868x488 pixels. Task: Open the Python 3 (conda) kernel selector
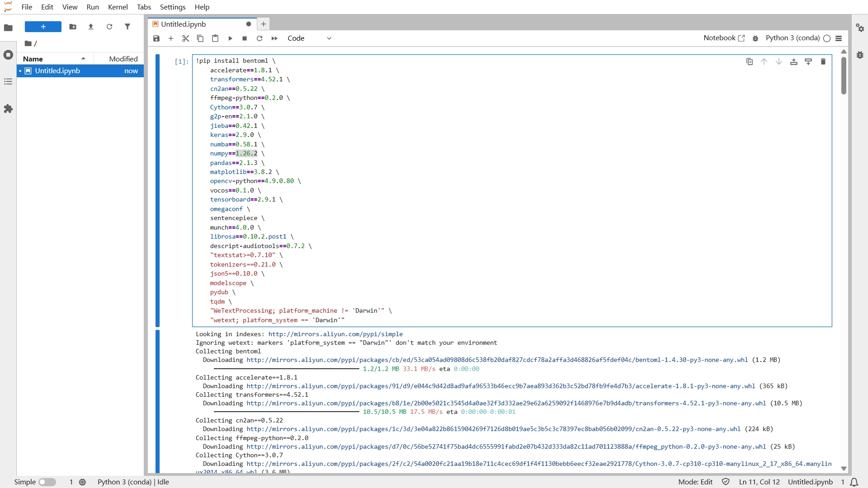pos(793,38)
